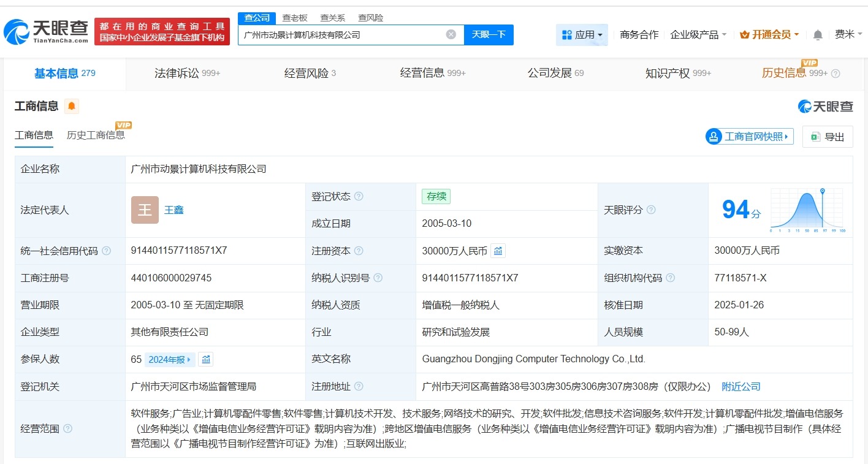
Task: View legal representative 王鑫 profile
Action: point(173,210)
